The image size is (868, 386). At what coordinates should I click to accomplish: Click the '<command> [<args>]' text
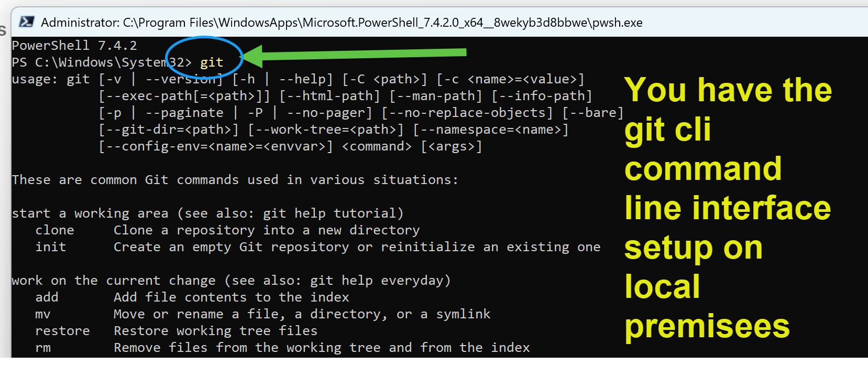(x=412, y=146)
